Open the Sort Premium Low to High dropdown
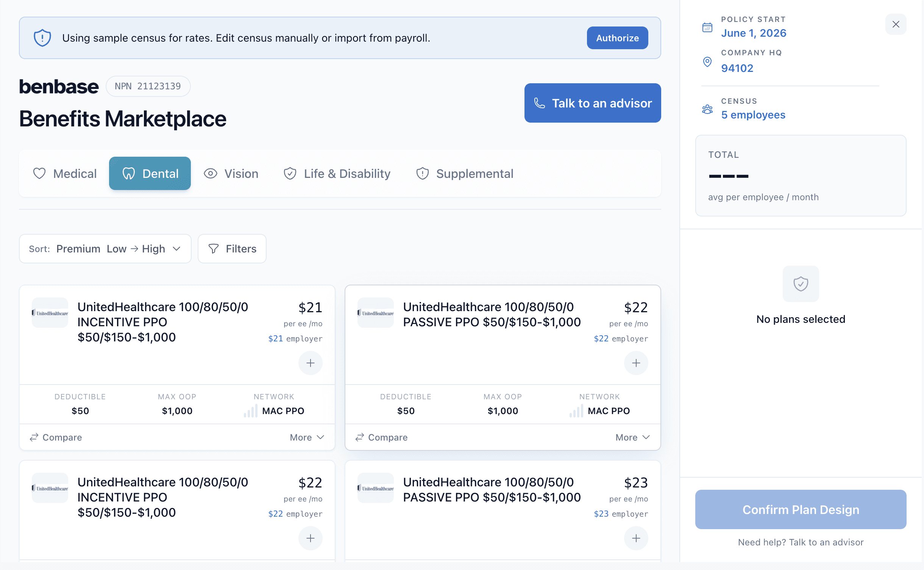Image resolution: width=924 pixels, height=570 pixels. pyautogui.click(x=105, y=249)
